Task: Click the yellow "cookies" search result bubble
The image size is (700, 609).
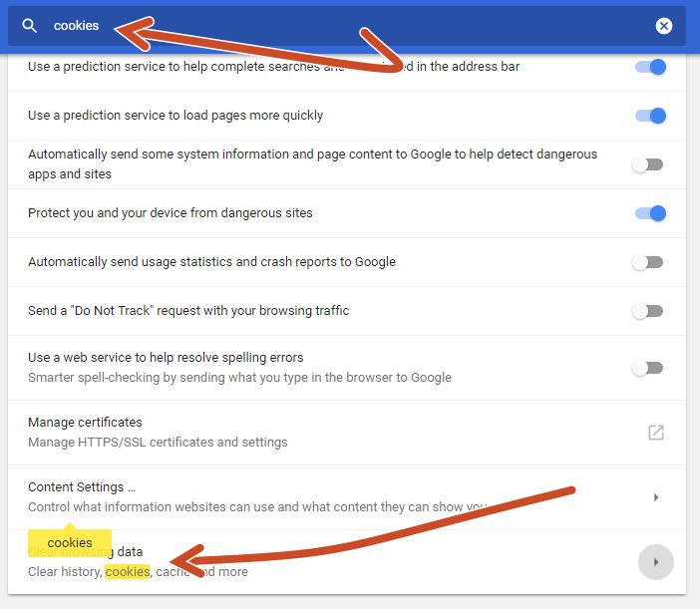Action: [70, 543]
